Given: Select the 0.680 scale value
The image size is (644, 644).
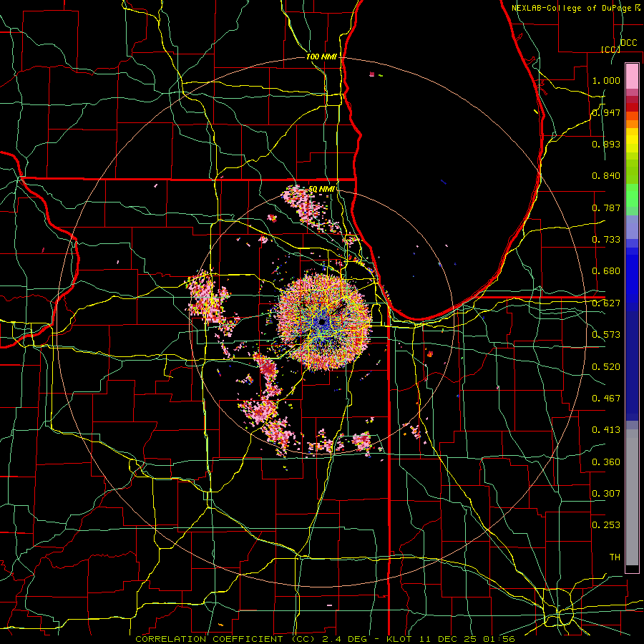Looking at the screenshot, I should [x=606, y=271].
